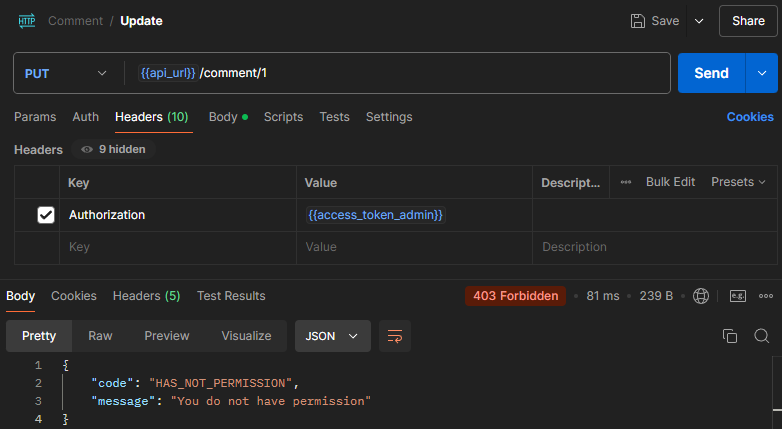Open the Settings tab
The width and height of the screenshot is (782, 429).
click(389, 117)
